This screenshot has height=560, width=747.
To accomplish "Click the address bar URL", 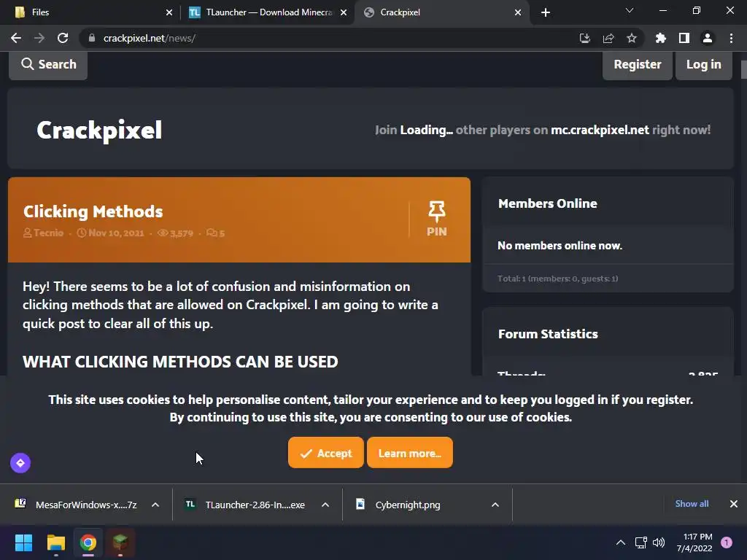I will coord(149,38).
